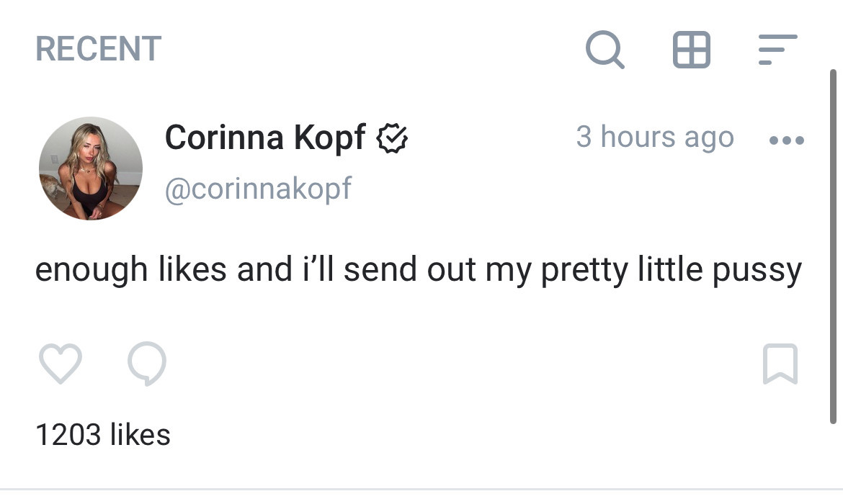Image resolution: width=843 pixels, height=504 pixels.
Task: Open the search magnifier icon
Action: click(x=605, y=50)
